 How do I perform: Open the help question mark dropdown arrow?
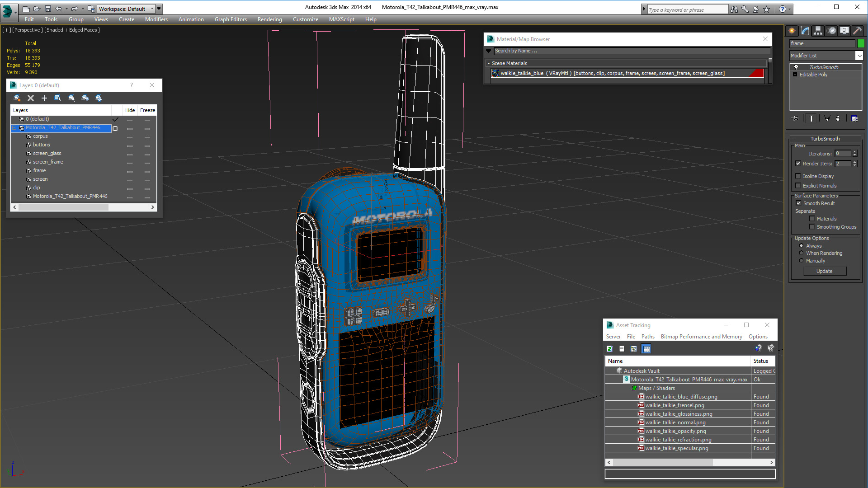point(790,9)
